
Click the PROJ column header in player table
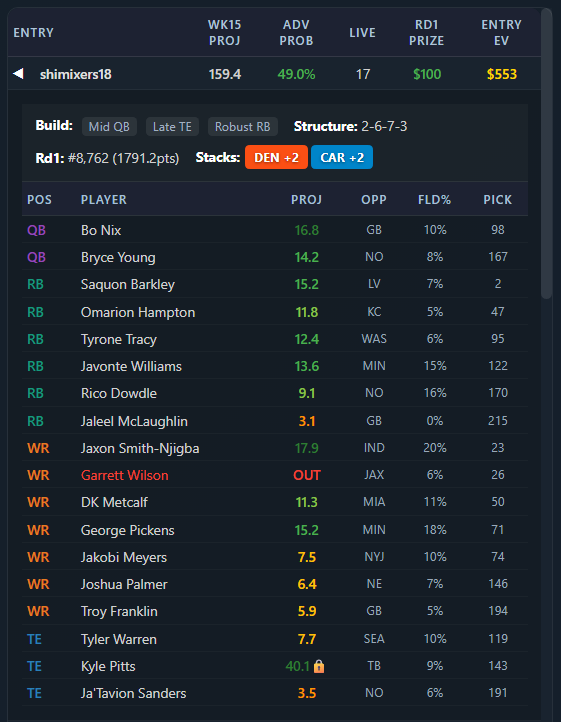306,200
